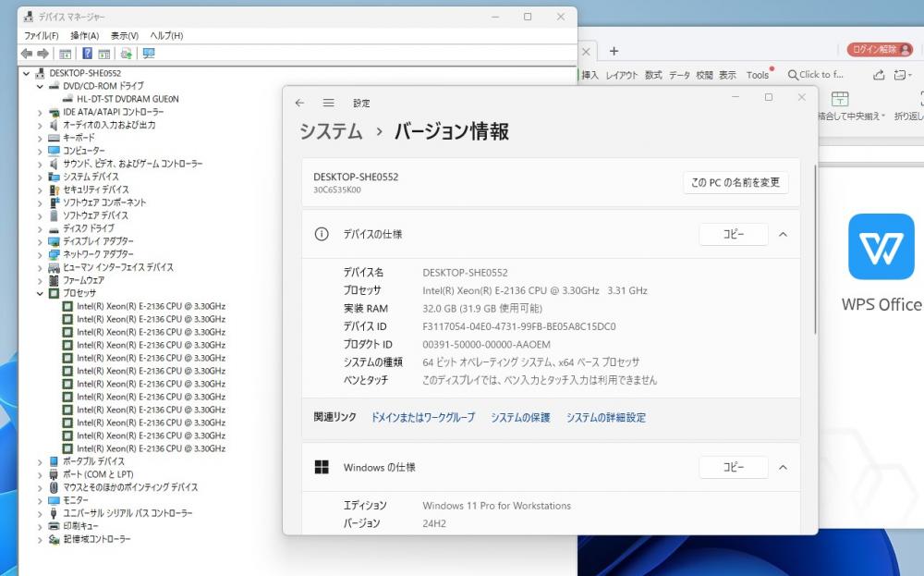Select the ディスプレイ アダプター category icon
924x576 pixels.
click(x=54, y=241)
